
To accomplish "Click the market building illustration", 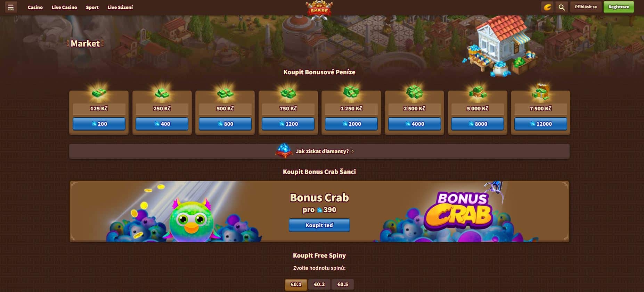I will [500, 45].
